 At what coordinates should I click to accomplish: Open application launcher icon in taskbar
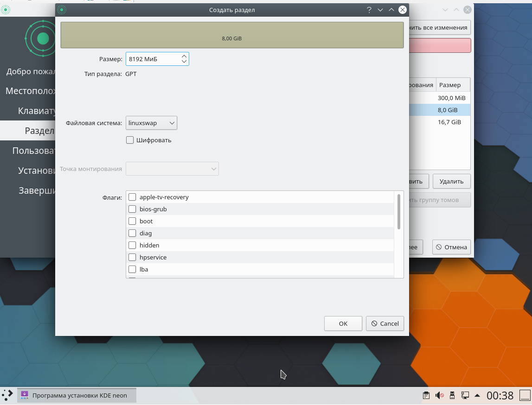(7, 395)
